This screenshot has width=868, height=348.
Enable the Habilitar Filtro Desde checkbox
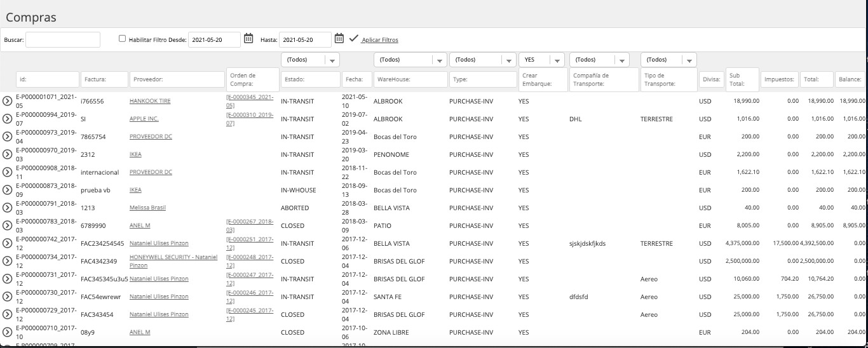point(122,38)
